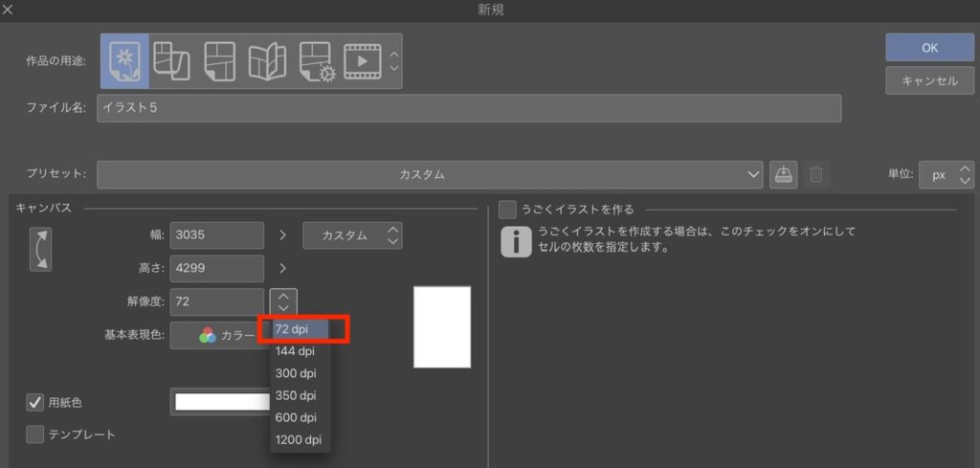Click the OK button
The image size is (980, 468).
click(929, 48)
